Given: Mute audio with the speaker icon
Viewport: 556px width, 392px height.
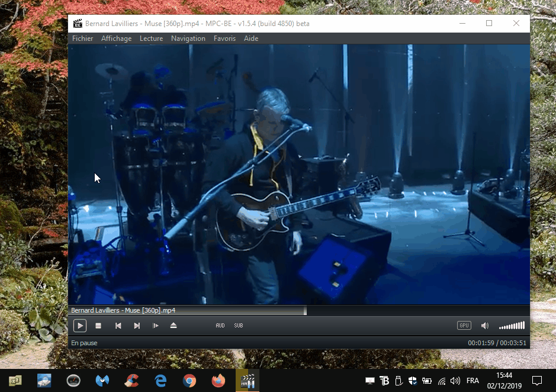Looking at the screenshot, I should click(485, 325).
